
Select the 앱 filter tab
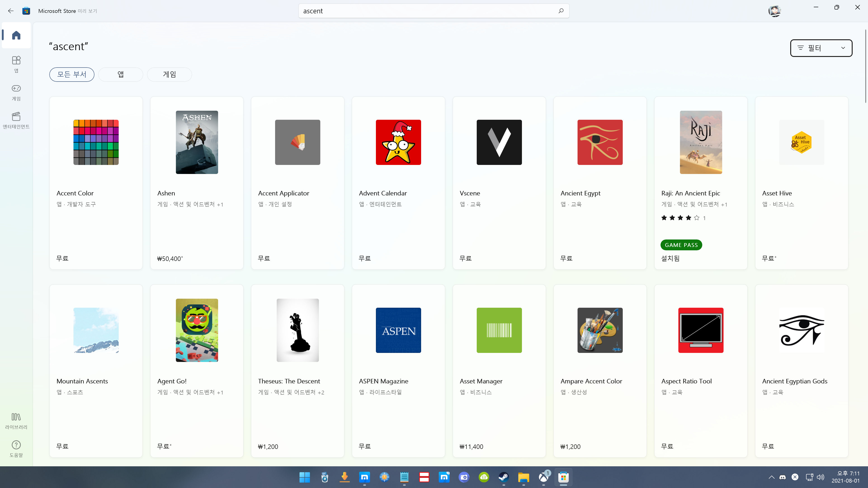point(121,74)
